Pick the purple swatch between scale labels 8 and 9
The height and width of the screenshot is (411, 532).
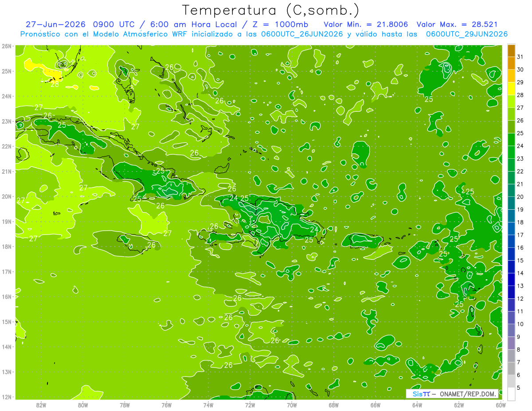coord(511,343)
